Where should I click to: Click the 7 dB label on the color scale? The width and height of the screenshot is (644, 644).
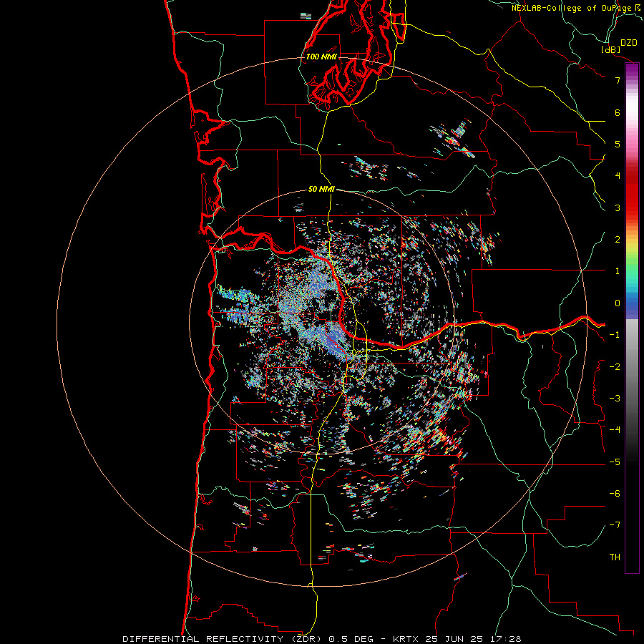618,80
